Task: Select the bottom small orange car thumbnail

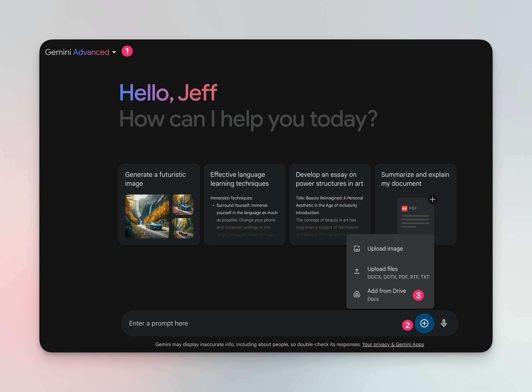Action: [183, 228]
